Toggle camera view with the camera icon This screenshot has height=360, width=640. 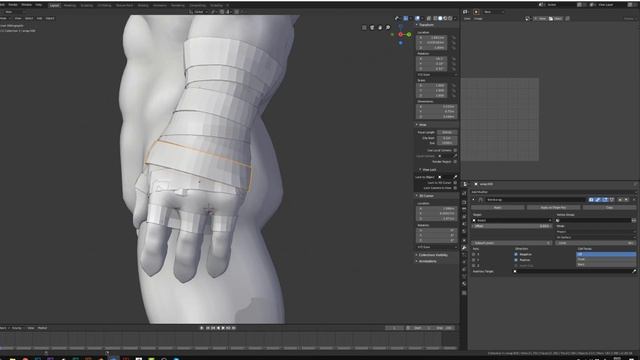tap(372, 27)
